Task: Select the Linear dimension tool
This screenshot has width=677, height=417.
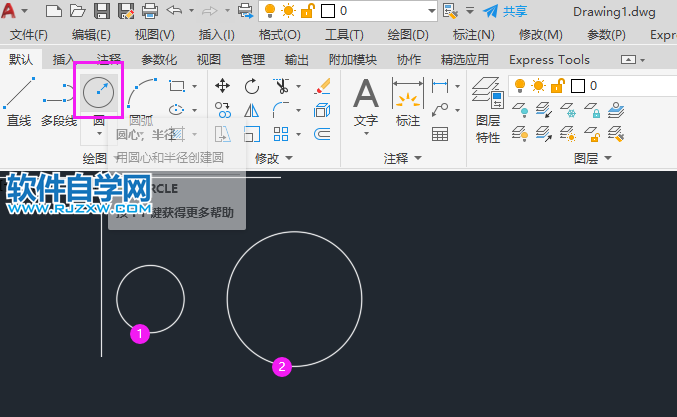Action: [x=440, y=86]
